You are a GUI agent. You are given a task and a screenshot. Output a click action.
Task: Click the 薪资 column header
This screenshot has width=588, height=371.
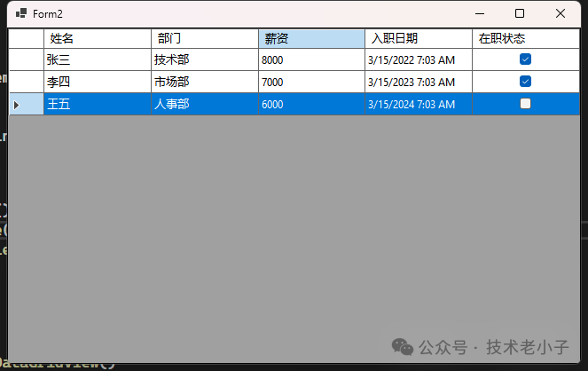311,38
